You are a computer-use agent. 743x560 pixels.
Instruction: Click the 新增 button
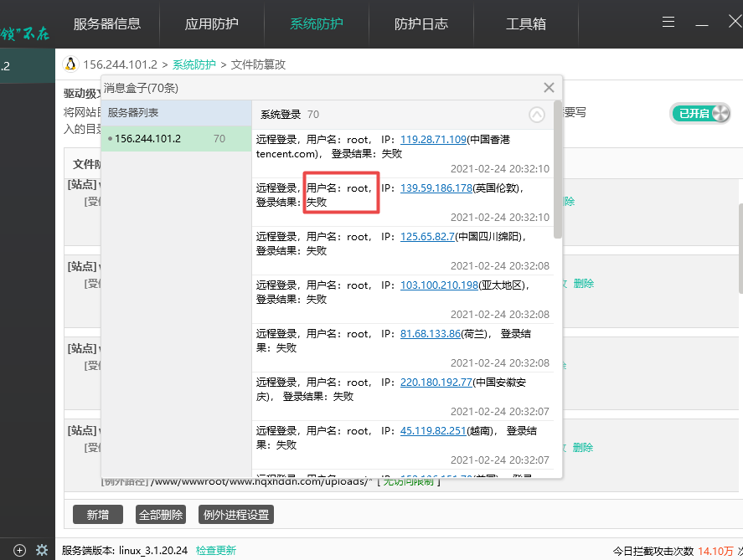click(x=98, y=515)
